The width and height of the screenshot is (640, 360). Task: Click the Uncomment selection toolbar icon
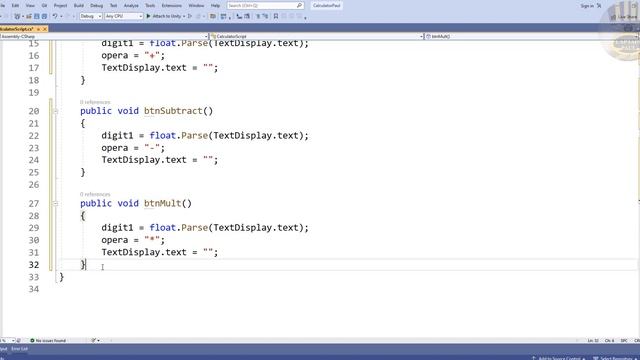click(x=265, y=16)
